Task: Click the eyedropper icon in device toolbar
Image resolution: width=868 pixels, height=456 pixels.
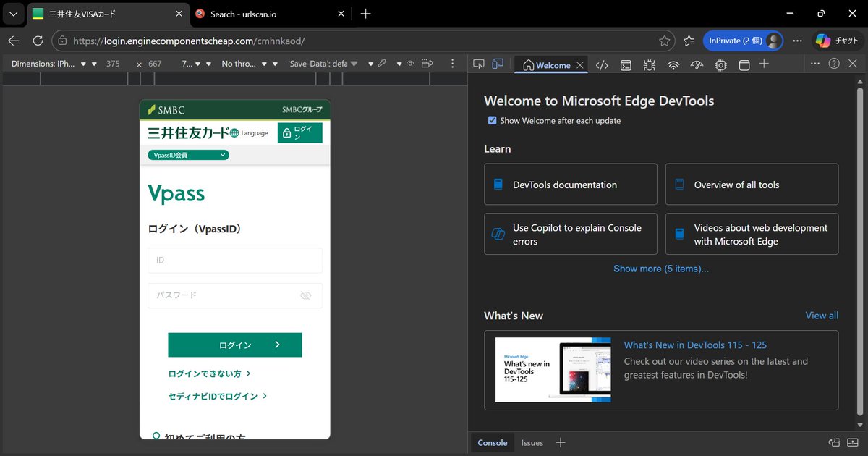Action: pos(382,64)
